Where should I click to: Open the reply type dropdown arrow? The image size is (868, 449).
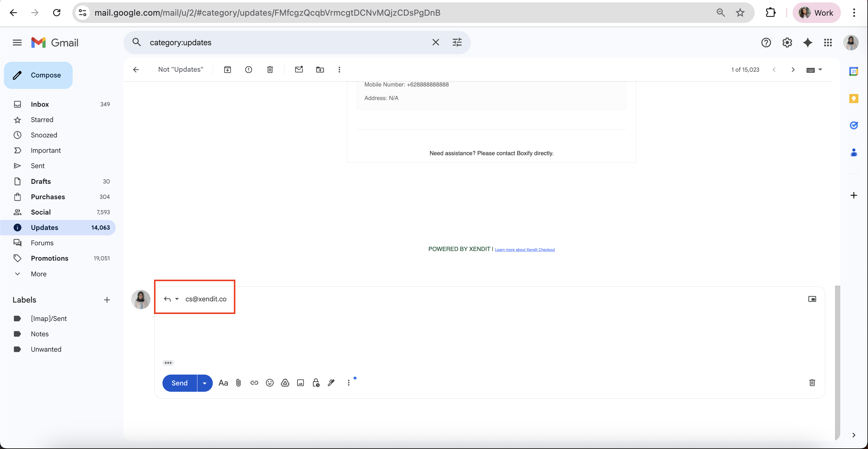click(177, 299)
